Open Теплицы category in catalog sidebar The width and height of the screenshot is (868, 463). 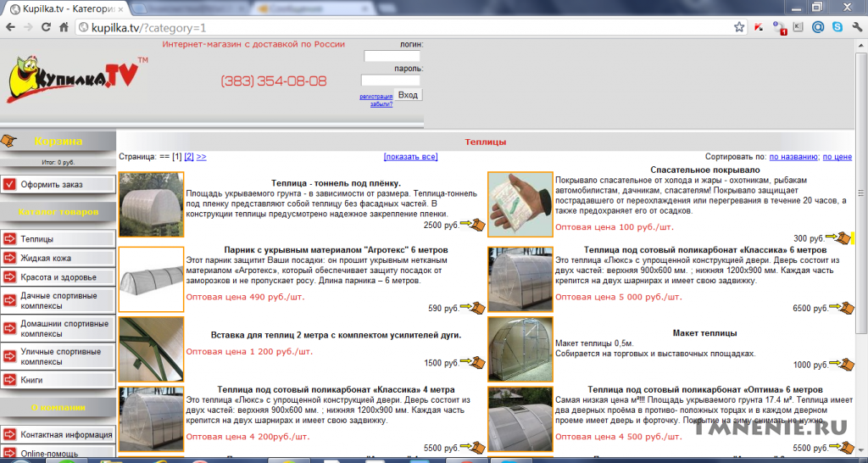pos(58,239)
